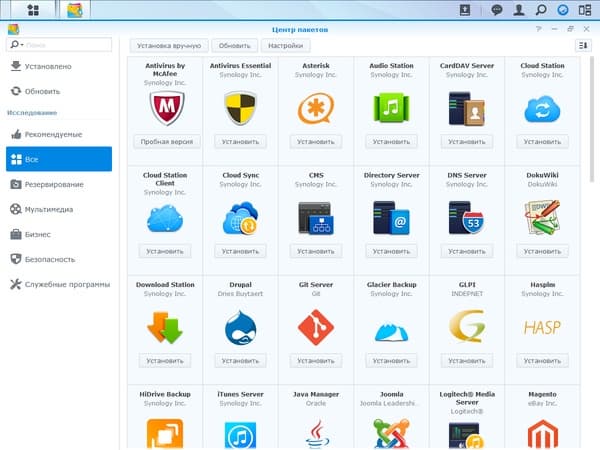Viewport: 600px width, 450px height.
Task: Click the CMS package icon
Action: click(x=316, y=218)
